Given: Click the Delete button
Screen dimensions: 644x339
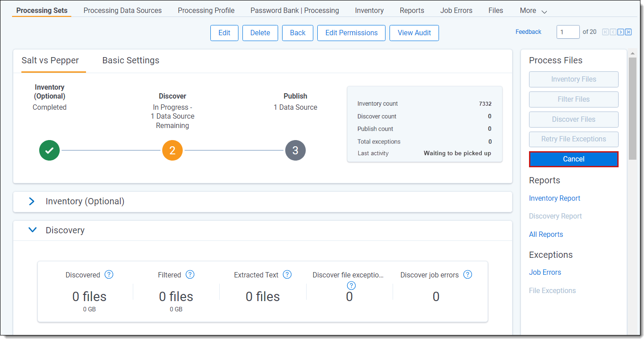Looking at the screenshot, I should point(260,33).
